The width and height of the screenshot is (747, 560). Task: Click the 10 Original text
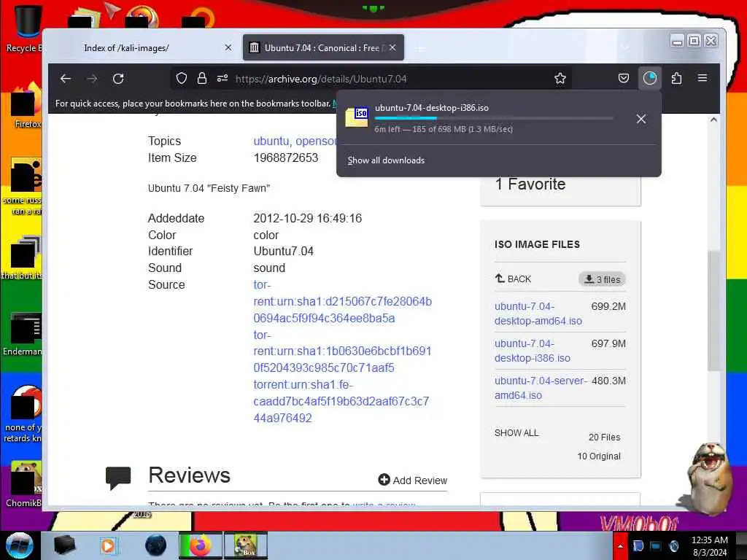coord(599,456)
